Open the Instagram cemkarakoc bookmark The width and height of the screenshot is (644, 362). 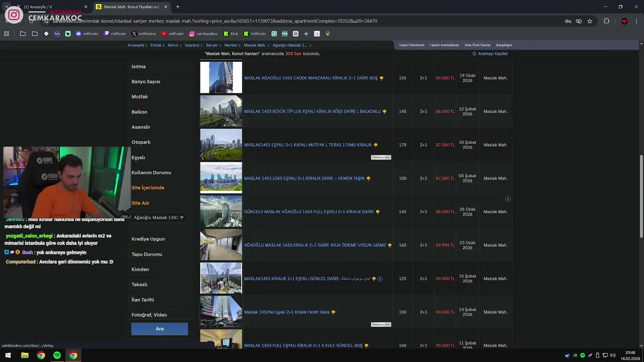203,34
